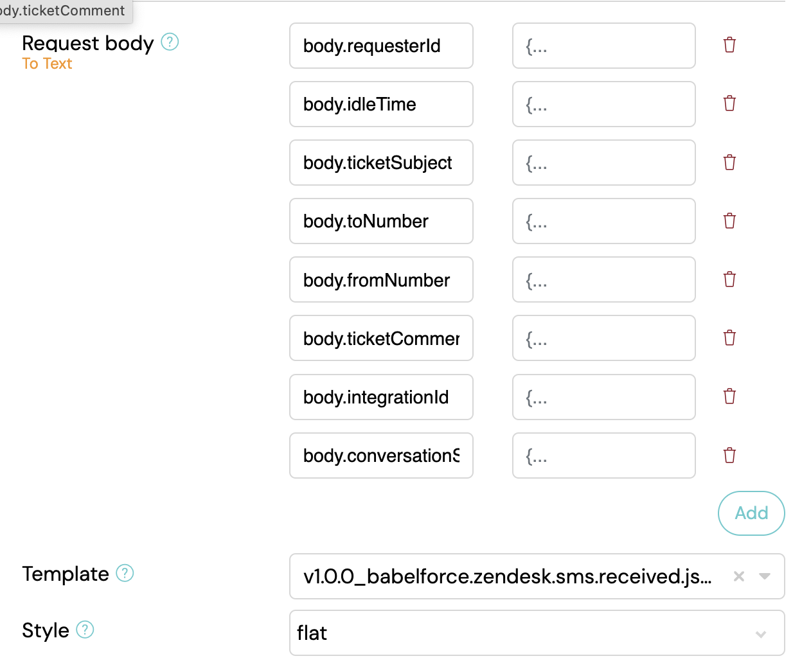Delete the body.ticketSubject row
The height and width of the screenshot is (672, 811).
point(729,163)
